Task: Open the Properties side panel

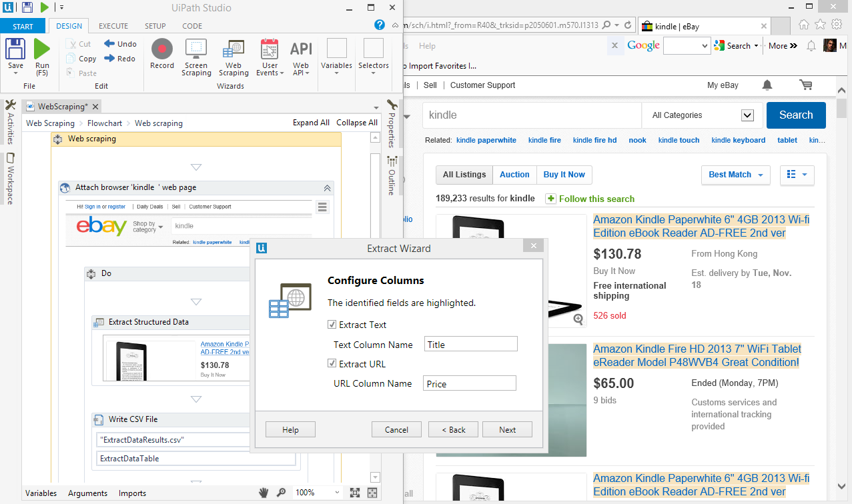Action: click(x=392, y=124)
